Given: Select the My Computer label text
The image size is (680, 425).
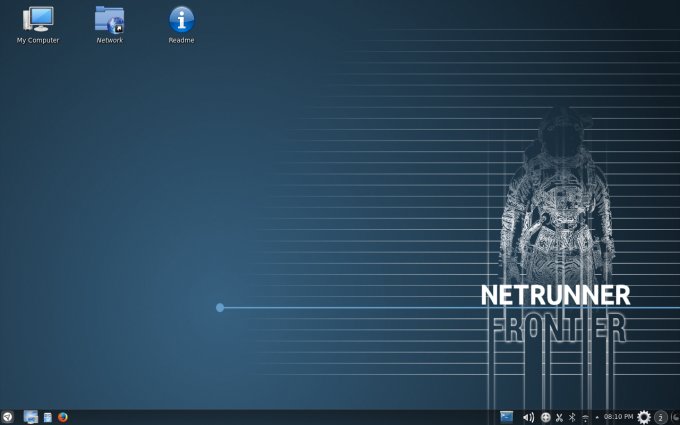Looking at the screenshot, I should pyautogui.click(x=38, y=40).
